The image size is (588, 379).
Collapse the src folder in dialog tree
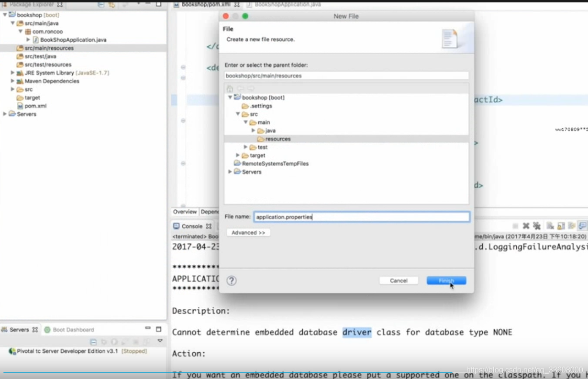point(238,114)
